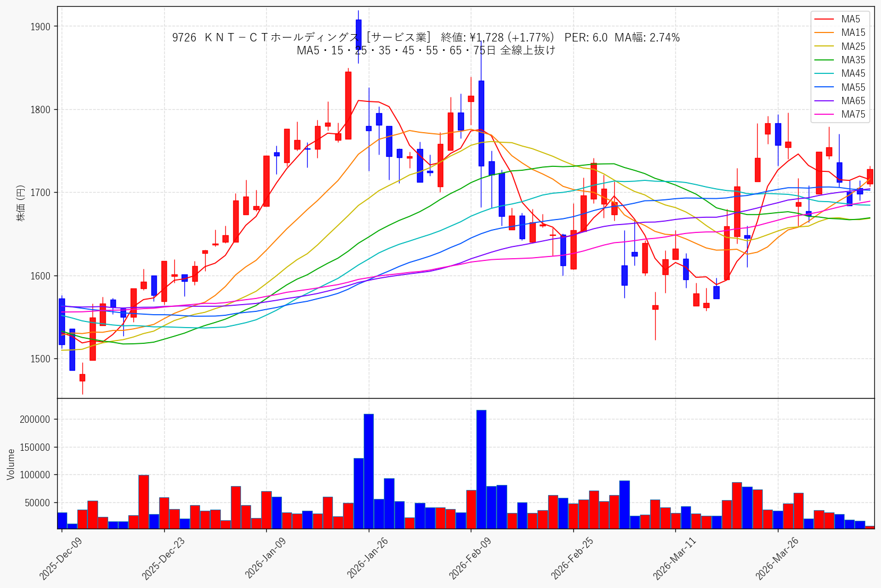Viewport: 881px width, 588px height.
Task: Click the MA65 legend entry
Action: click(839, 101)
